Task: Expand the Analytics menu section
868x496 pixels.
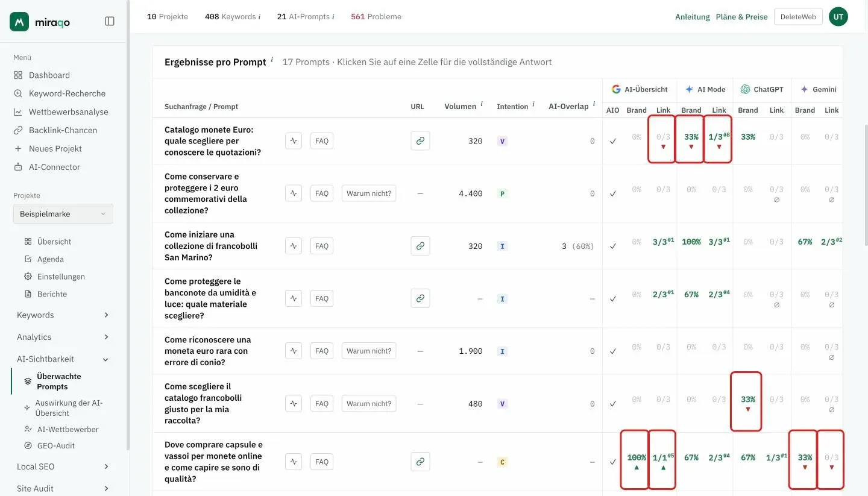Action: tap(63, 337)
